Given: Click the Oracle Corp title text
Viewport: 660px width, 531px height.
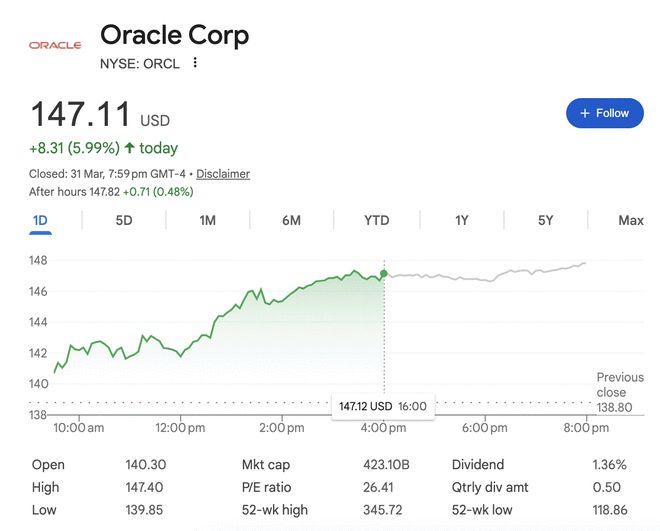Looking at the screenshot, I should [x=174, y=36].
